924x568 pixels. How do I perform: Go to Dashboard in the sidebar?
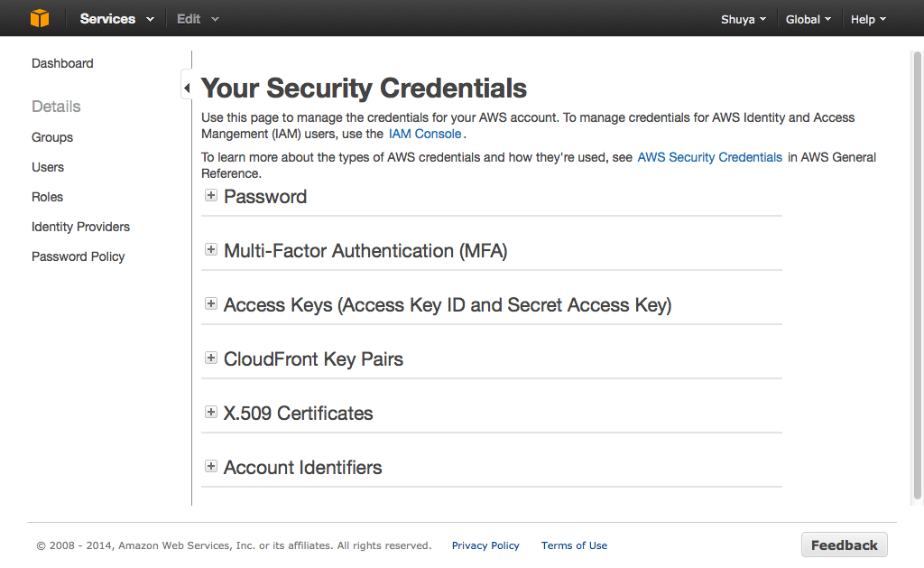click(x=62, y=63)
